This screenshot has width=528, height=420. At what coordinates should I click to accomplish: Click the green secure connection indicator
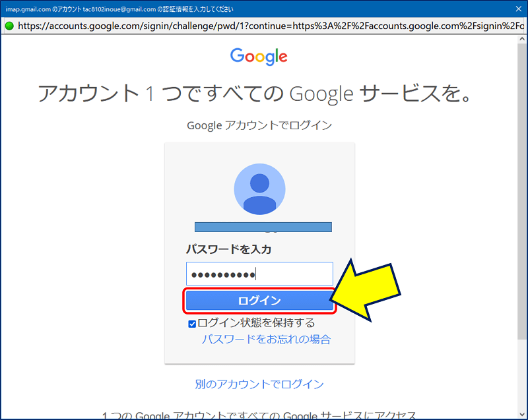[9, 26]
